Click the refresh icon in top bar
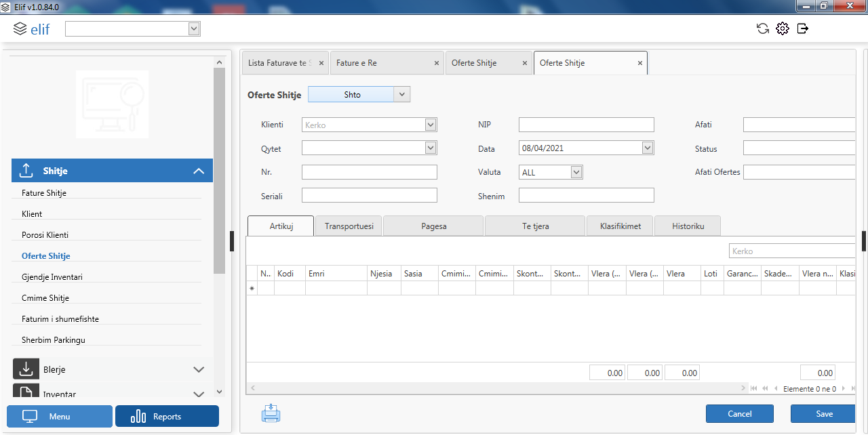Screen dimensions: 868x435 pyautogui.click(x=763, y=28)
